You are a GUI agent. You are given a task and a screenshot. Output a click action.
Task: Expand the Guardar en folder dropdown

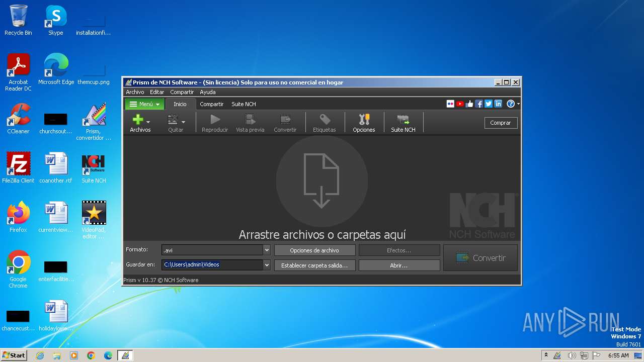click(x=267, y=264)
